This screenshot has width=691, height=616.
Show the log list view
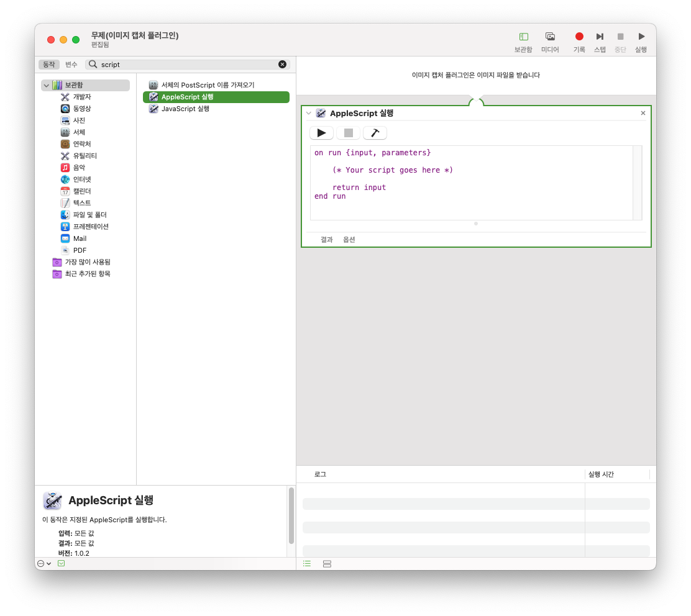[x=307, y=564]
